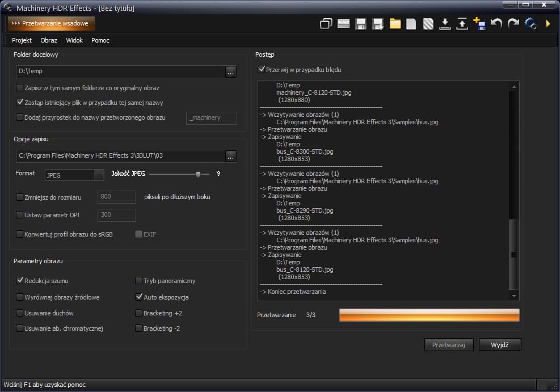Click the Przetwarzanie wsadowe button
The height and width of the screenshot is (392, 560).
click(52, 23)
